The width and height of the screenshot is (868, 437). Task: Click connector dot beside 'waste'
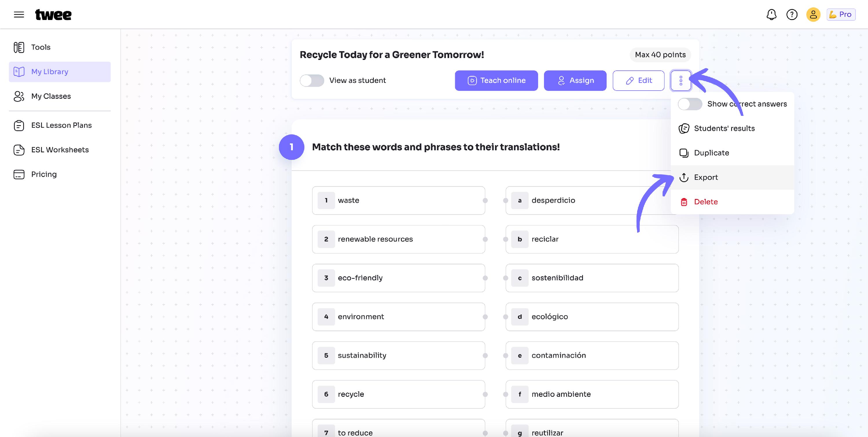point(485,200)
